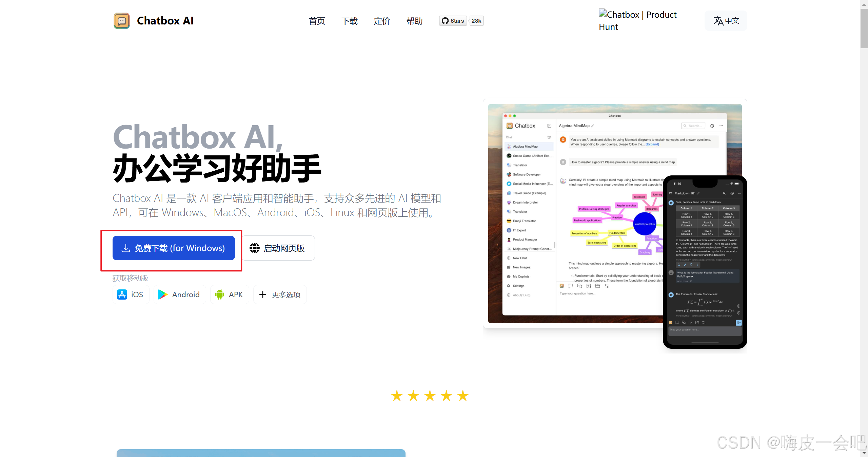Click the Chatbox AI logo icon
The image size is (868, 457).
122,21
